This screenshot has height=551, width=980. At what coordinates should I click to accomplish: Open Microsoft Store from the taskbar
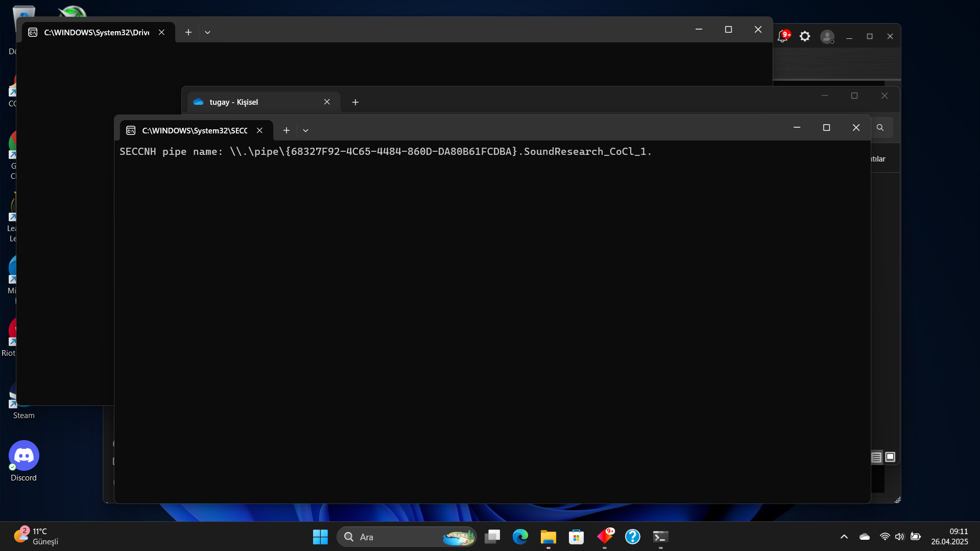point(577,537)
